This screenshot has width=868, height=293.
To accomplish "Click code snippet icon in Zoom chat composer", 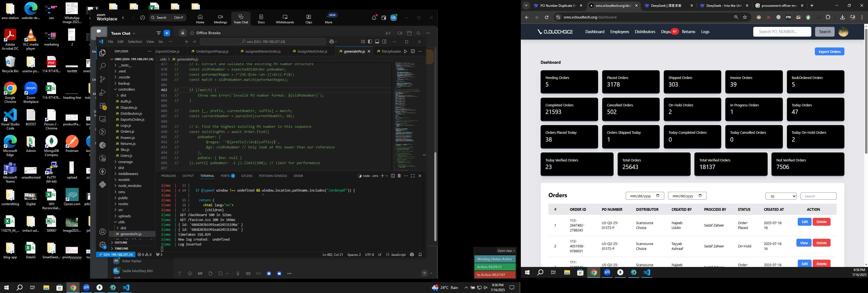I will point(259,273).
